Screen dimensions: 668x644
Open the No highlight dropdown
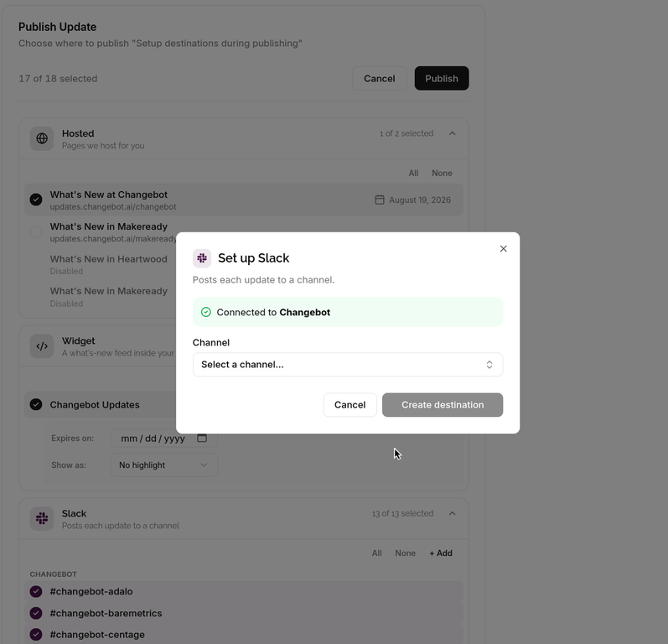pyautogui.click(x=164, y=465)
